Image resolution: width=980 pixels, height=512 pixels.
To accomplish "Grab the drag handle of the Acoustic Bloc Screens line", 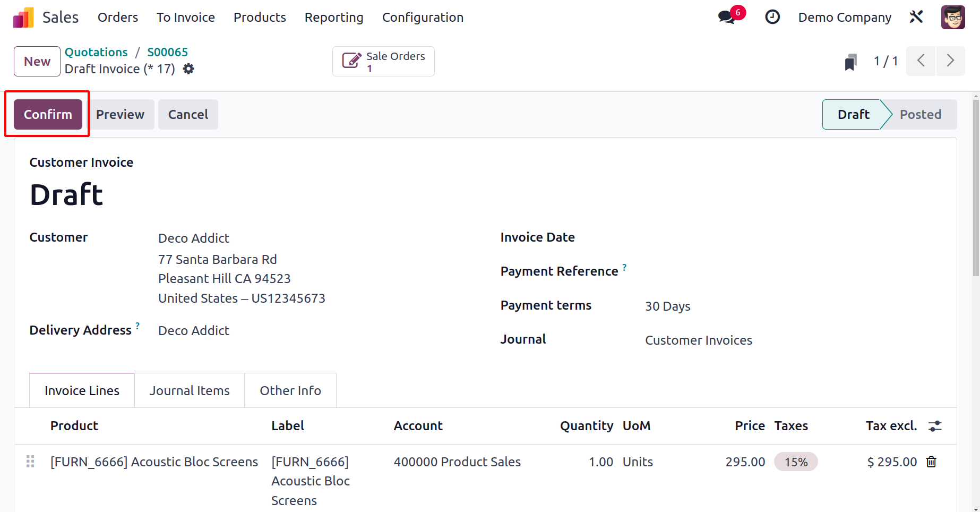I will click(30, 462).
